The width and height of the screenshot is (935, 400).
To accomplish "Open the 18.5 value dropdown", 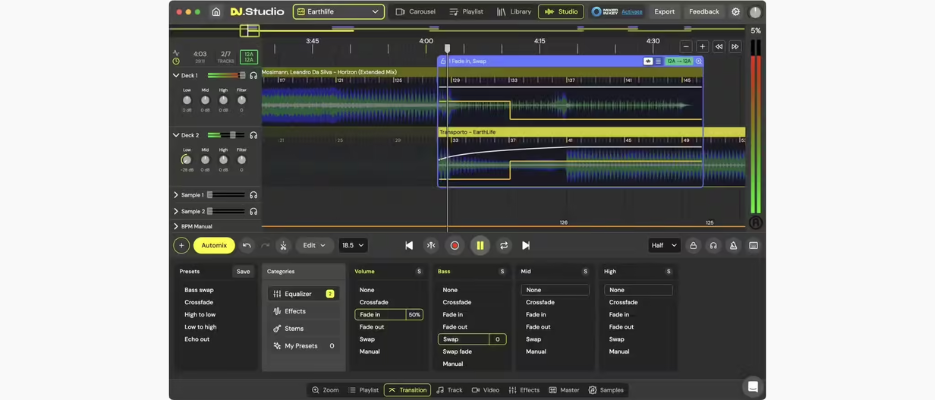I will pyautogui.click(x=352, y=245).
